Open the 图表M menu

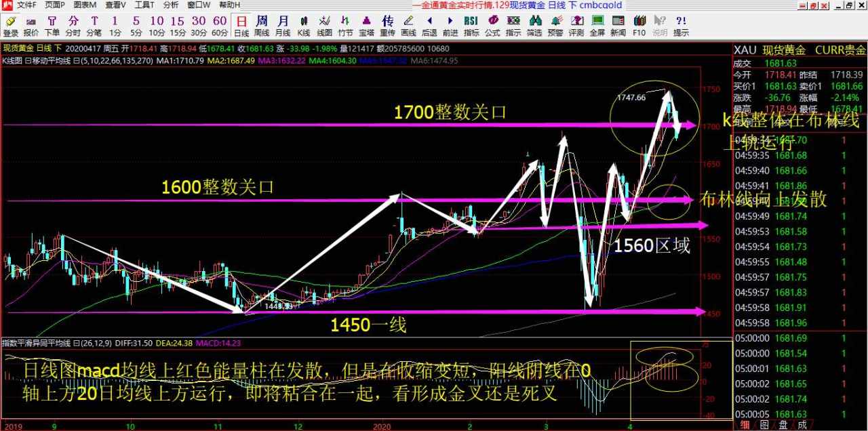click(85, 5)
